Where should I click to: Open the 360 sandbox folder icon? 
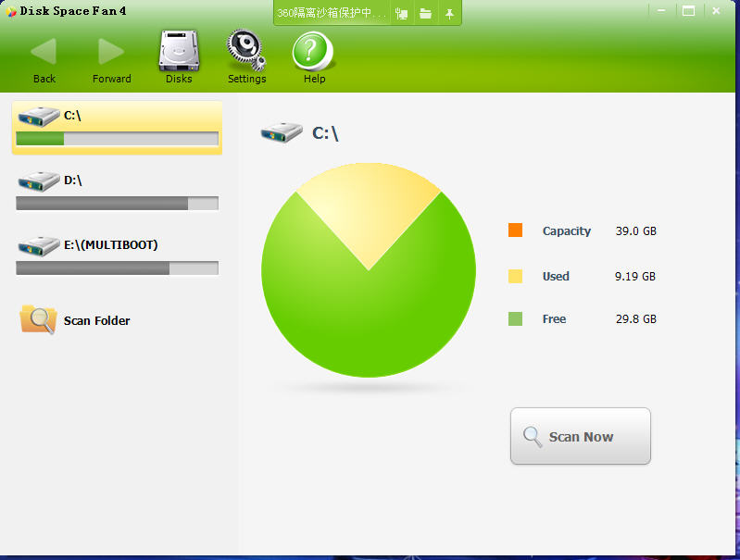pos(426,14)
